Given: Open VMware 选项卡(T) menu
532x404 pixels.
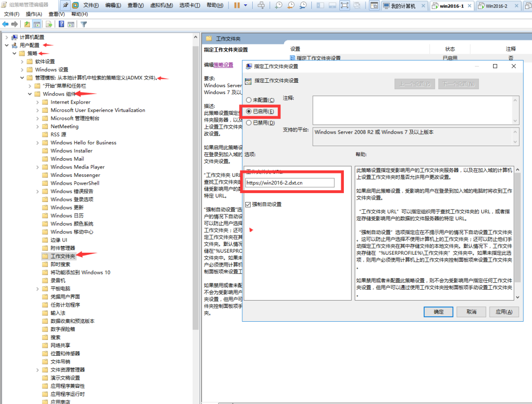Looking at the screenshot, I should (x=189, y=5).
